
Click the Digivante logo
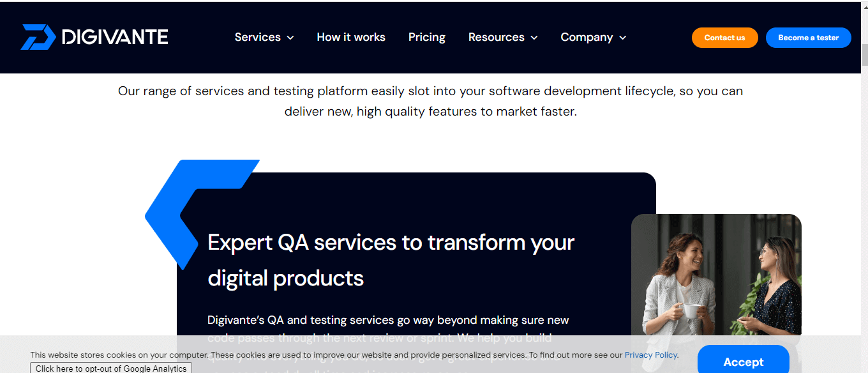94,37
